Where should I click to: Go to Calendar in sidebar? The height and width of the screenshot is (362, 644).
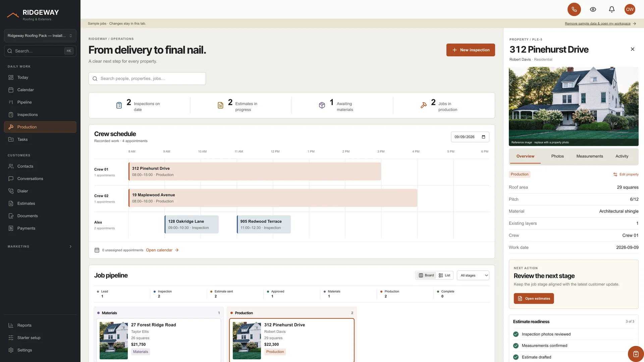pyautogui.click(x=40, y=90)
